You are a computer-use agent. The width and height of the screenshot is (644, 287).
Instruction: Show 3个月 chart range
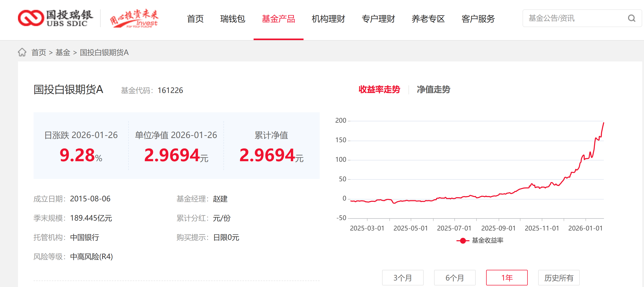pyautogui.click(x=403, y=278)
